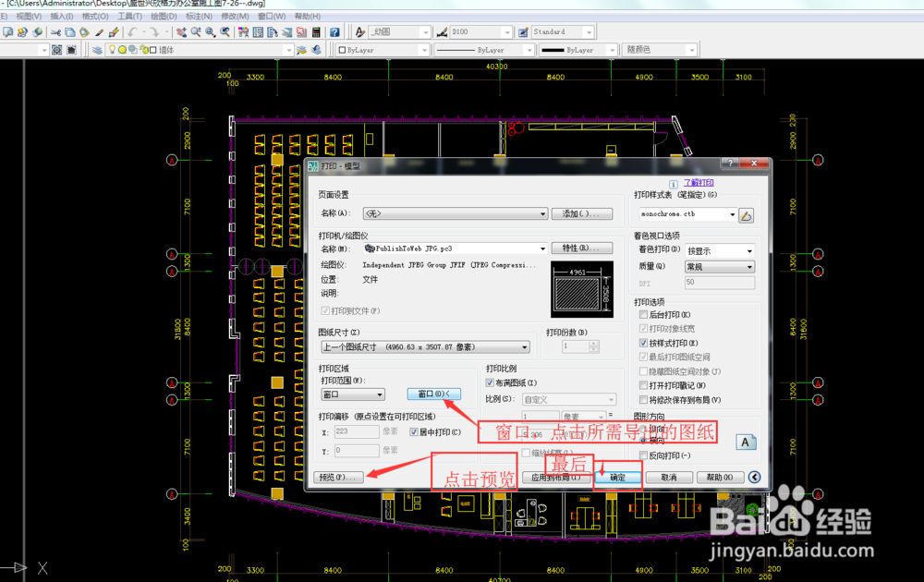Viewport: 924px width, 582px height.
Task: Toggle 居中打印 checkbox
Action: click(x=414, y=432)
